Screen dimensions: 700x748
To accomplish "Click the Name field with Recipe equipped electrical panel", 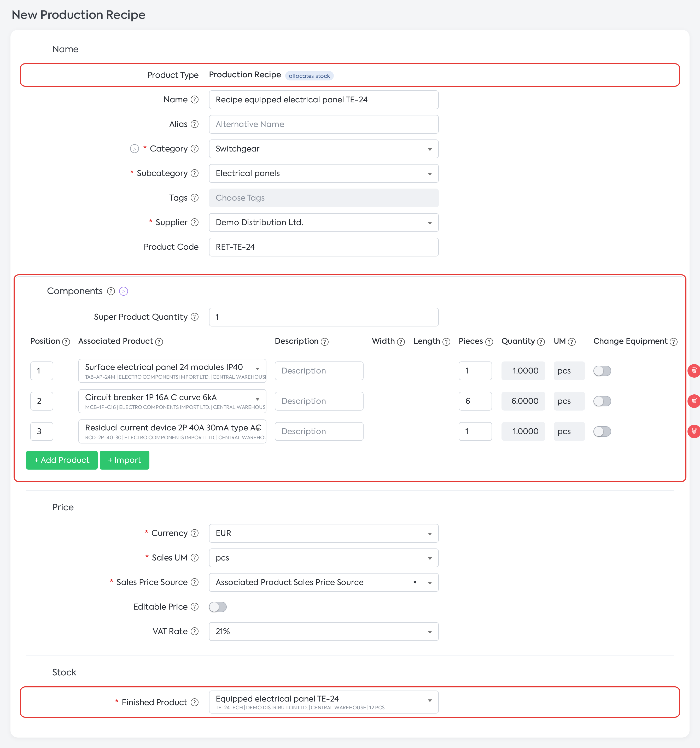I will 324,100.
